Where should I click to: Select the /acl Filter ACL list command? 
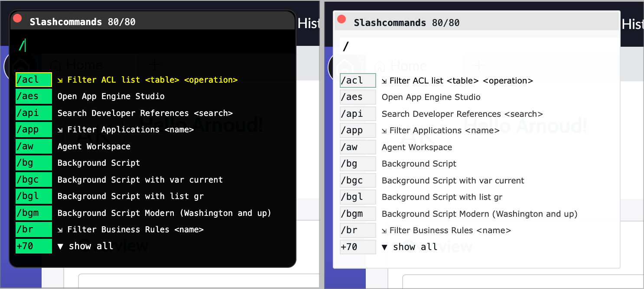coord(130,80)
